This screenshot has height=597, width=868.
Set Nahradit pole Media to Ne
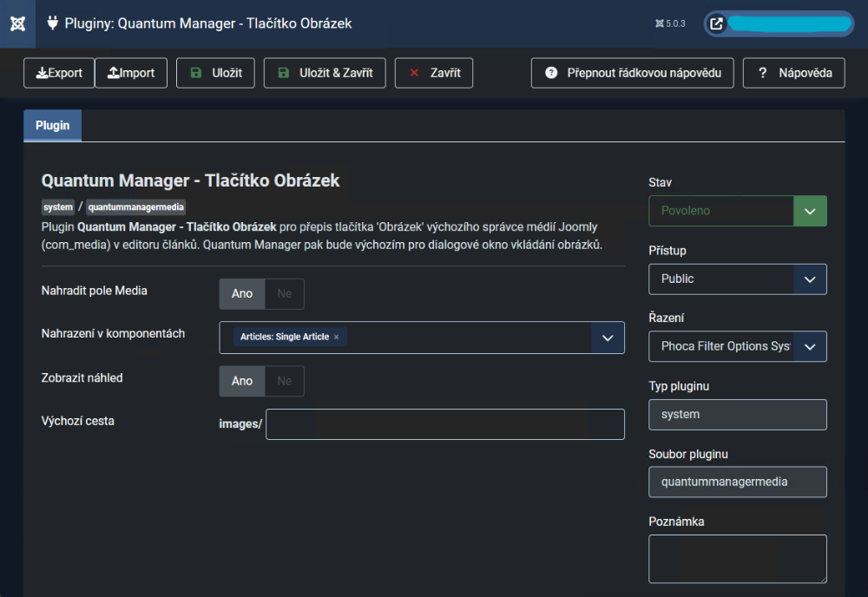(285, 293)
